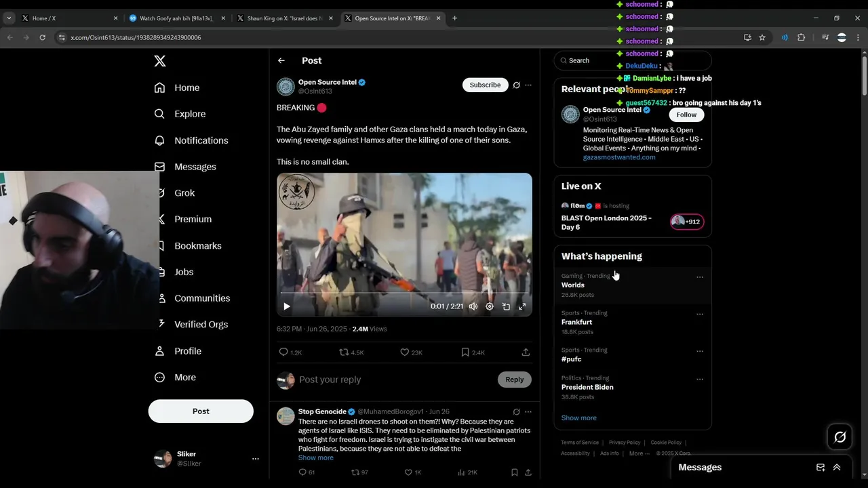Open video settings gear icon
The width and height of the screenshot is (868, 488).
pos(490,306)
